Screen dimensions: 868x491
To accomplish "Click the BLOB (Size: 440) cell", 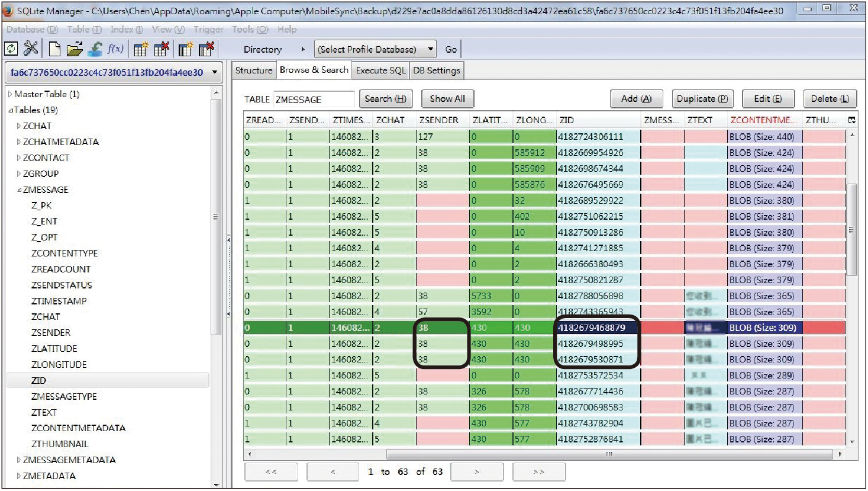I will (764, 137).
